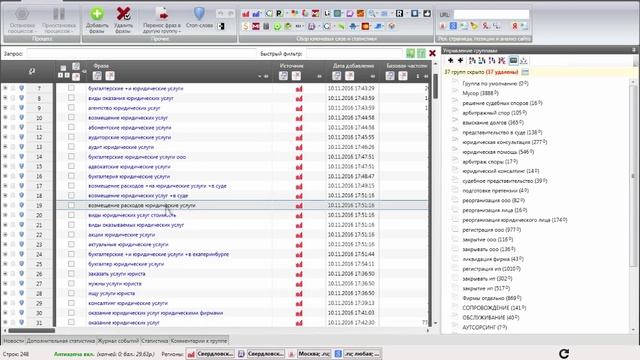
Task: Expand row 12 with the plus marker
Action: 5,137
